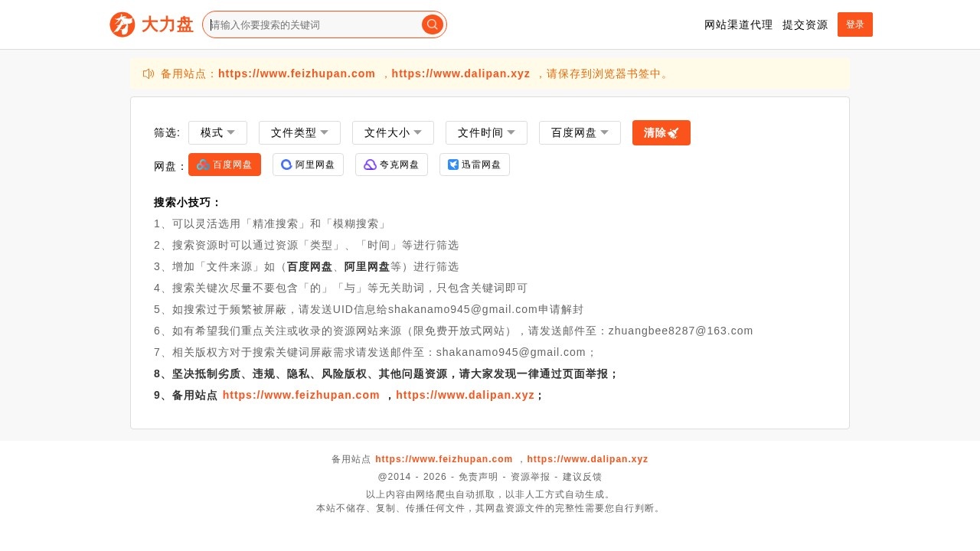
Task: Click the orange search magnifier icon
Action: [x=433, y=24]
